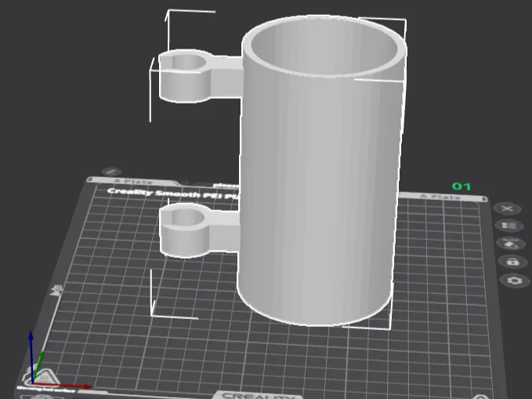Open plate settings gear icon

click(x=515, y=281)
